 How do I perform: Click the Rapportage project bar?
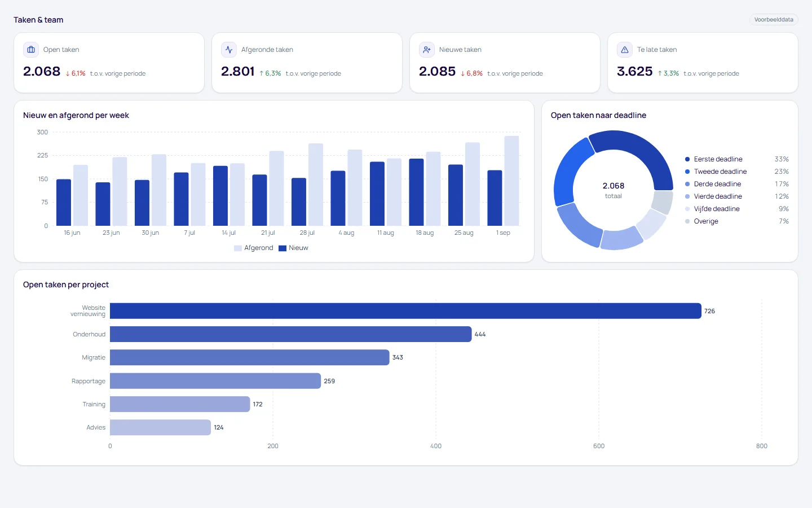[215, 381]
